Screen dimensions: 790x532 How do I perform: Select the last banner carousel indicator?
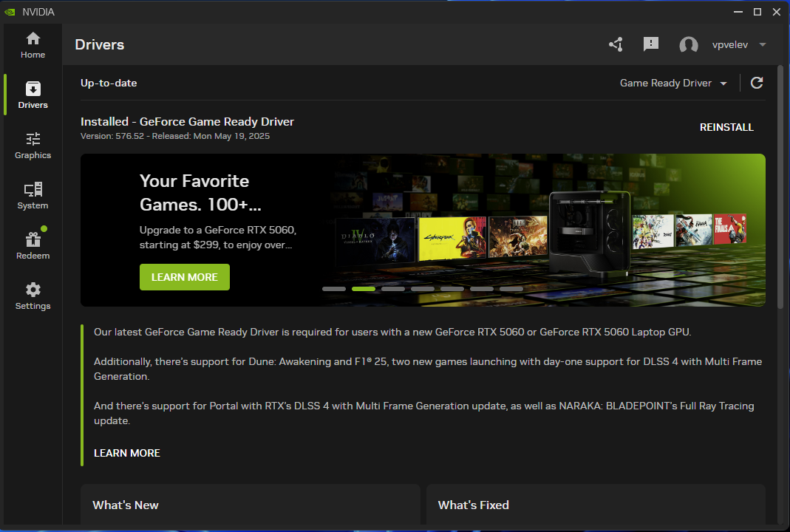coord(511,289)
